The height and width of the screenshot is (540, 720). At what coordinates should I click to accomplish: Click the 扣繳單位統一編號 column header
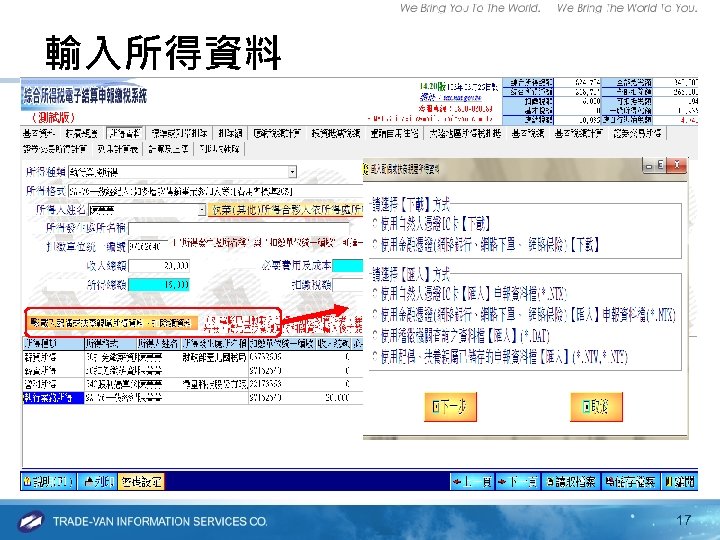[x=281, y=343]
